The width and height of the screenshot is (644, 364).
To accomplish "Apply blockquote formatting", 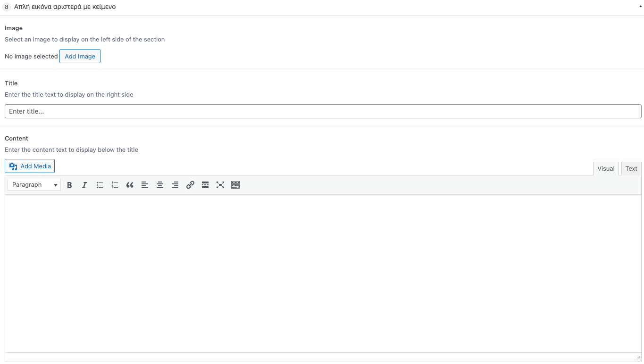I will pyautogui.click(x=130, y=185).
